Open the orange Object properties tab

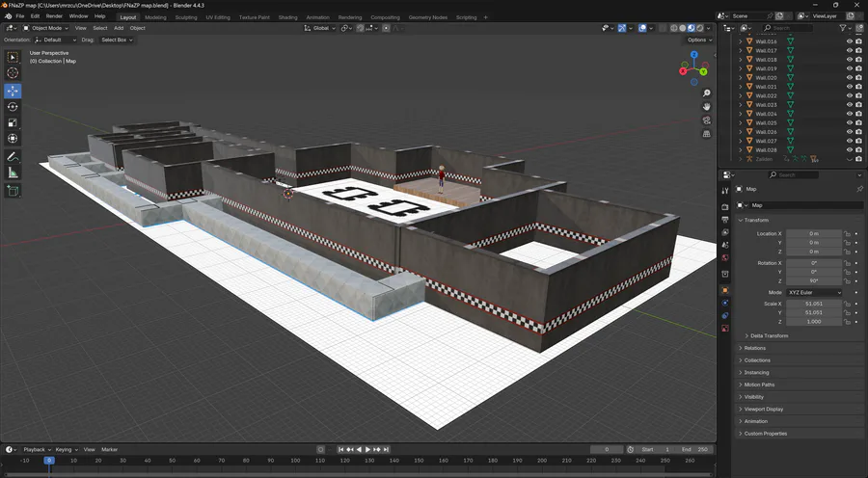pyautogui.click(x=725, y=290)
